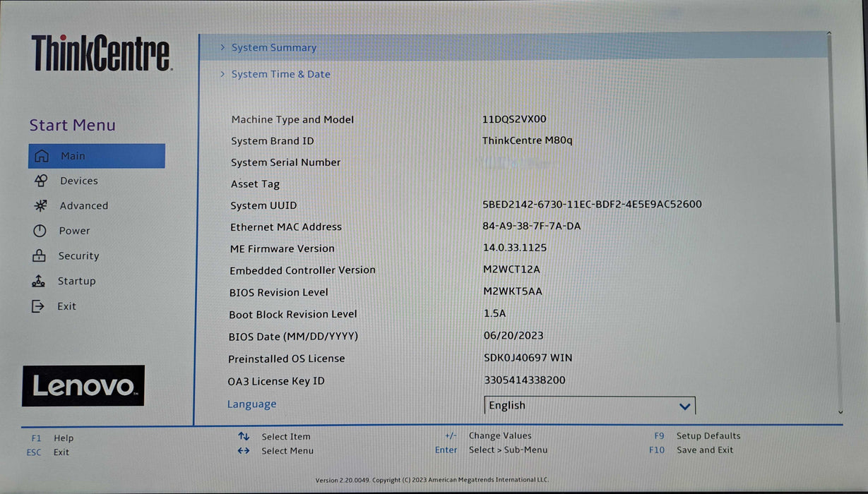Click the Startup icon in sidebar
Image resolution: width=868 pixels, height=494 pixels.
coord(38,281)
